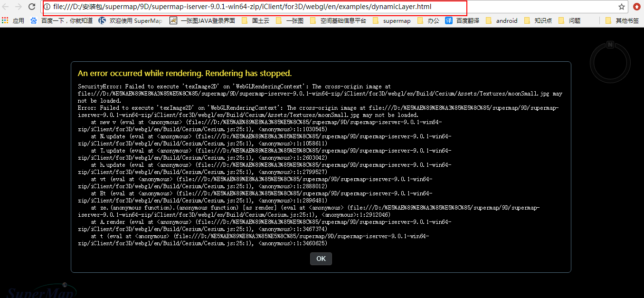
Task: Click the browser forward arrow
Action: (19, 7)
